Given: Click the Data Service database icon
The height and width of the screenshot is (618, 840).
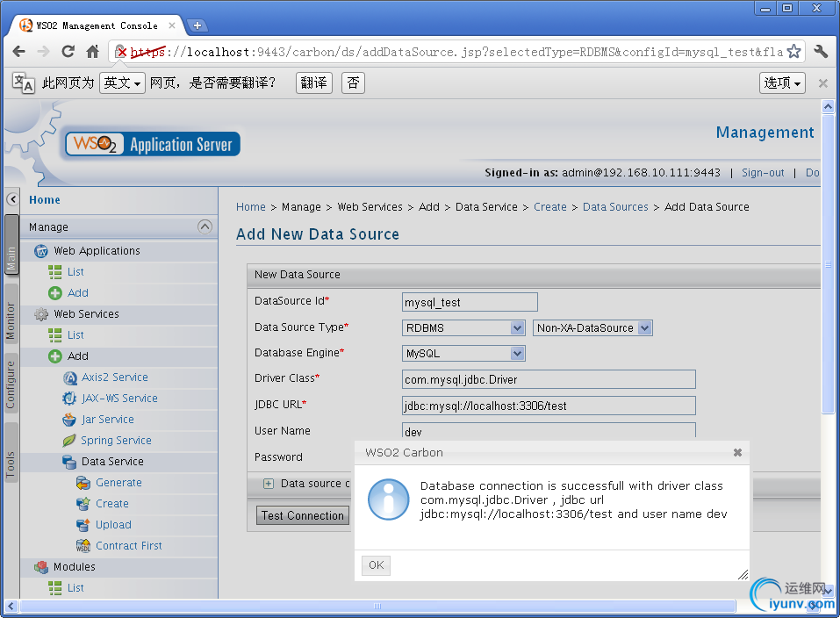Looking at the screenshot, I should tap(69, 462).
